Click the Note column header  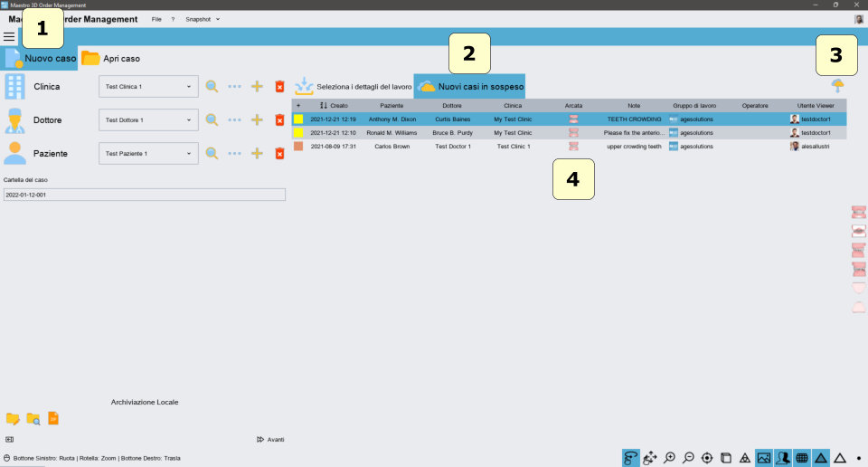[634, 105]
